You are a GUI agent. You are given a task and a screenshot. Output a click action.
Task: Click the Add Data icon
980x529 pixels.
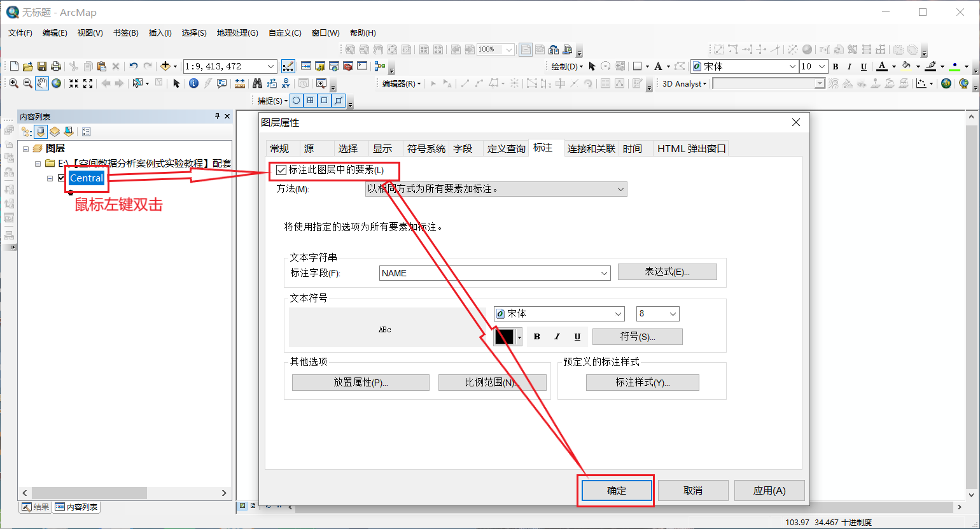click(x=165, y=66)
